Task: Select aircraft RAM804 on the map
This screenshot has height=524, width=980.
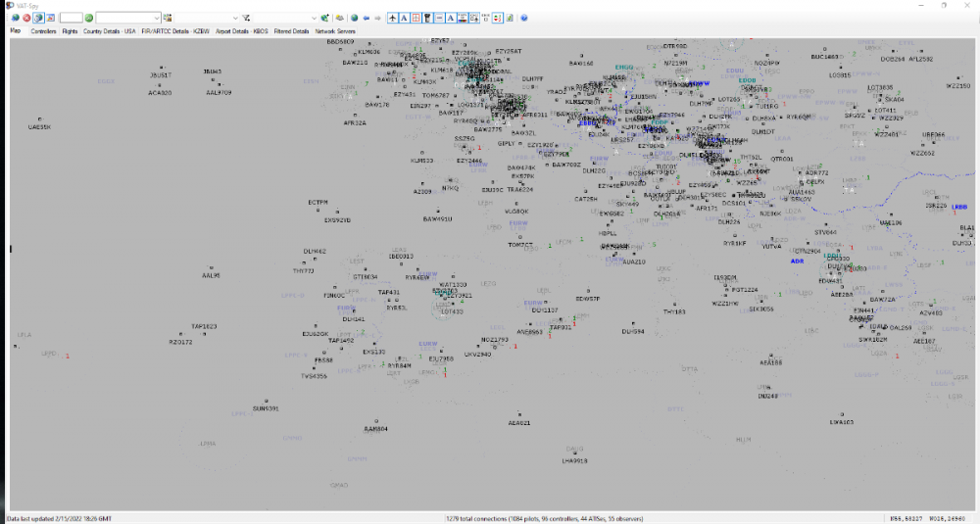Action: [375, 429]
